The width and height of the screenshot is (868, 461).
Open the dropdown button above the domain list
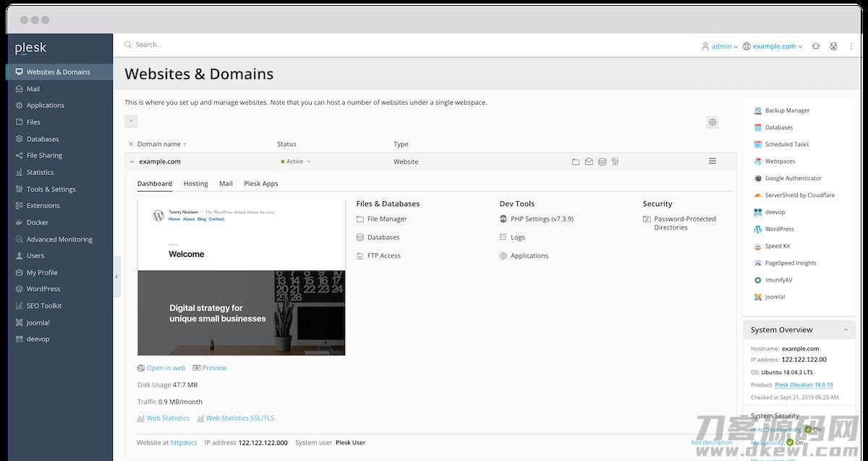click(x=131, y=121)
